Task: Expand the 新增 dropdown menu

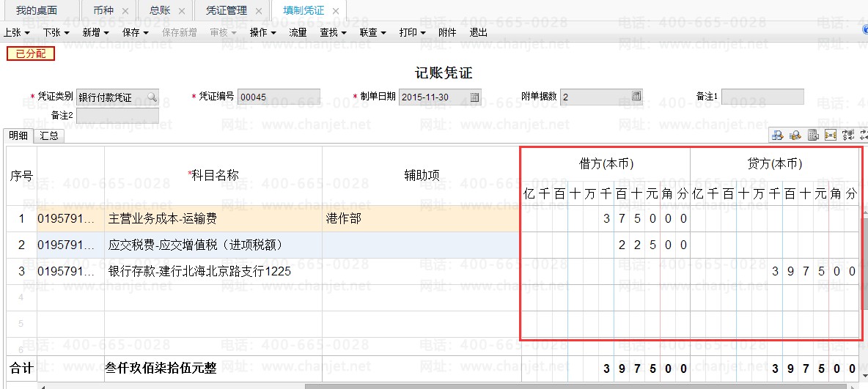Action: click(95, 32)
